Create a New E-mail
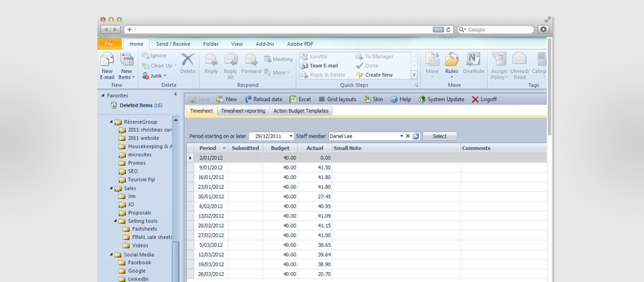 tap(107, 66)
